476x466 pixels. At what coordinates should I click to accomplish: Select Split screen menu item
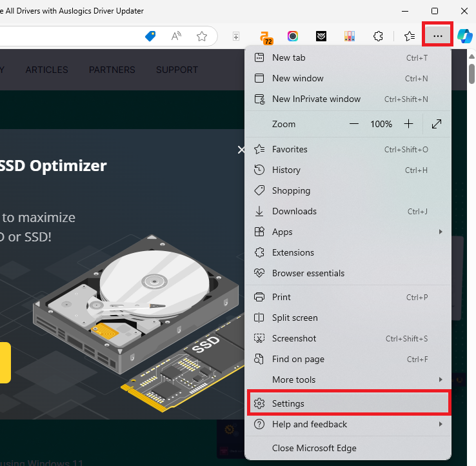[x=348, y=318]
